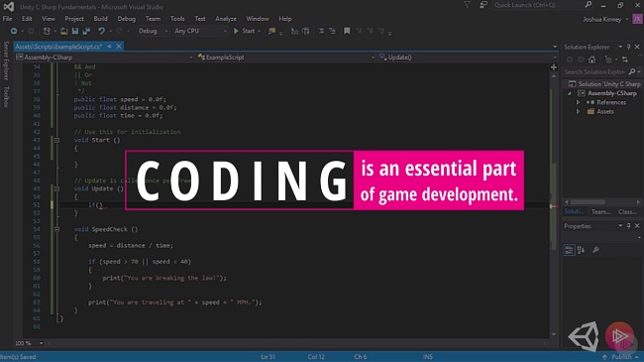This screenshot has width=644, height=362.
Task: Expand the Assets folder node
Action: pos(579,111)
